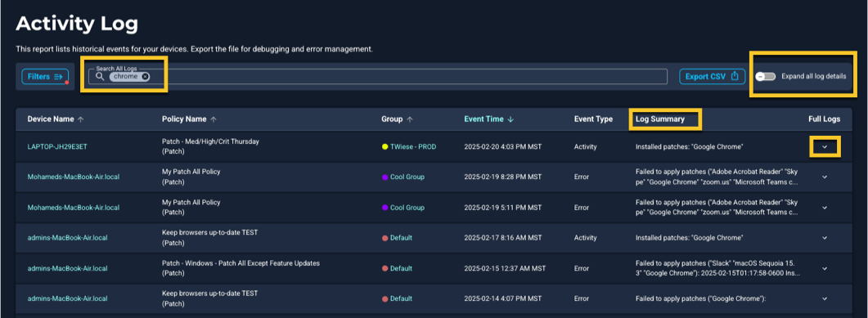
Task: Open Cool Group in 8:28 PM row
Action: (x=407, y=177)
